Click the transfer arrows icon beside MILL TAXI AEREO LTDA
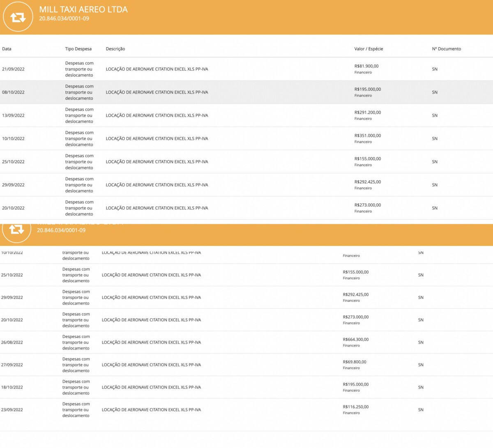This screenshot has width=493, height=448. pyautogui.click(x=18, y=17)
